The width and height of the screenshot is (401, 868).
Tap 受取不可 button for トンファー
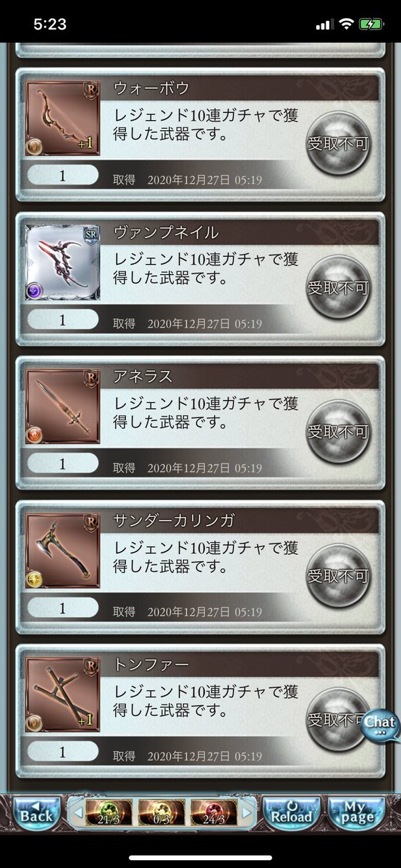tap(339, 720)
